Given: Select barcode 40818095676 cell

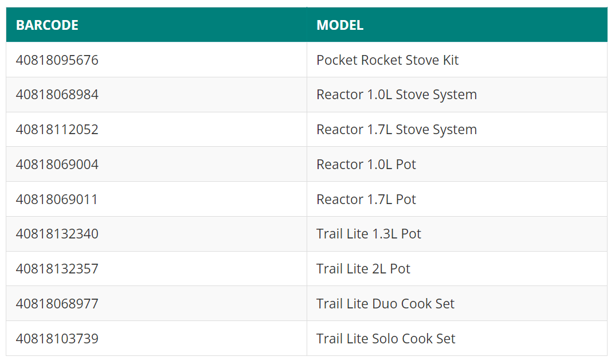Looking at the screenshot, I should pyautogui.click(x=156, y=60).
